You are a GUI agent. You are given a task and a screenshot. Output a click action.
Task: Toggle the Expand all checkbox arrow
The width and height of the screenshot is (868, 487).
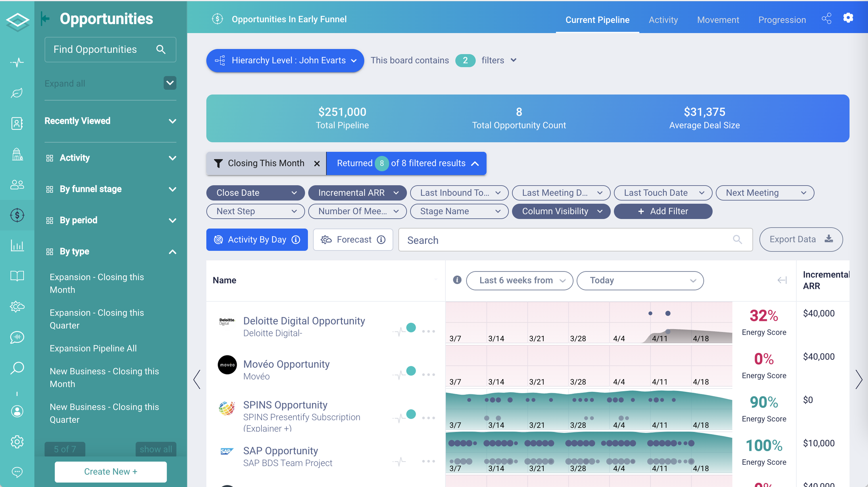170,83
